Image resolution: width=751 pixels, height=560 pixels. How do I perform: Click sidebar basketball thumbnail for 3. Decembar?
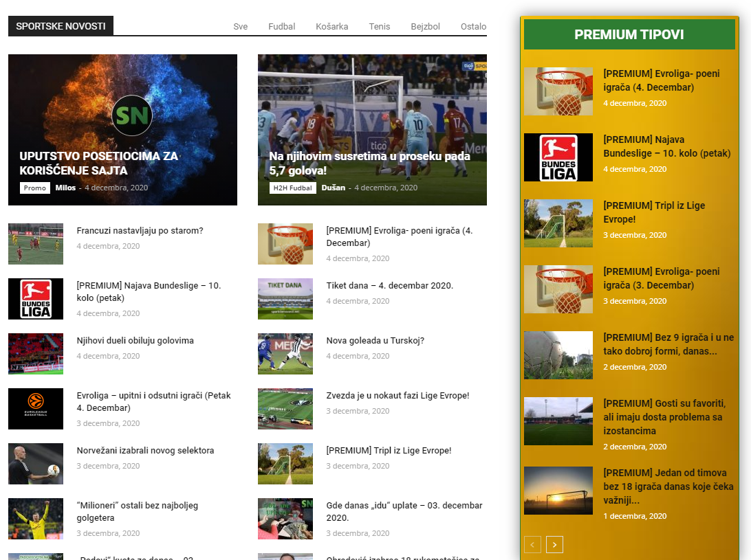pyautogui.click(x=558, y=289)
